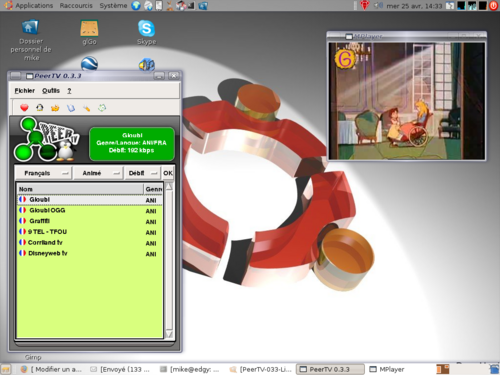Click the red heart favorites icon

tap(24, 107)
